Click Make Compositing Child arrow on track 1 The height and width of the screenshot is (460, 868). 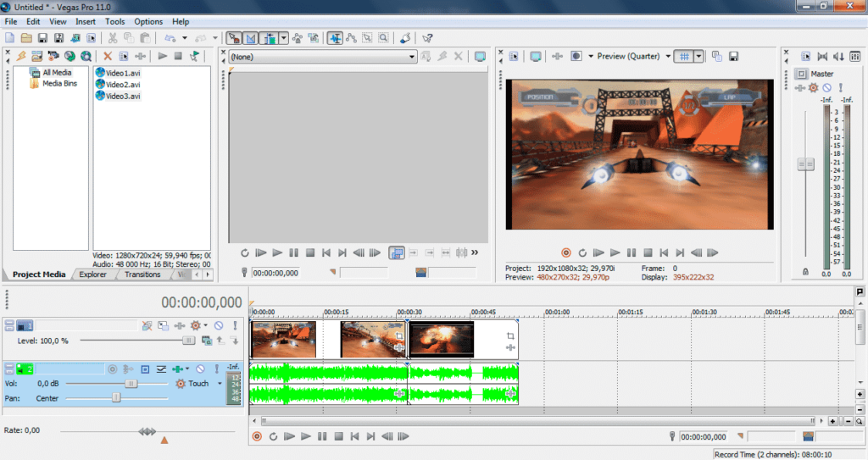pyautogui.click(x=235, y=341)
